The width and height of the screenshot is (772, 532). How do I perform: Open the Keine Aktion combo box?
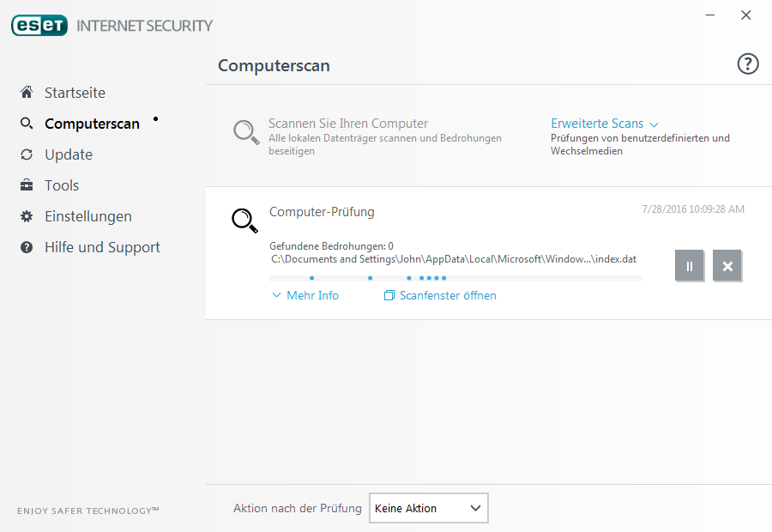(428, 508)
